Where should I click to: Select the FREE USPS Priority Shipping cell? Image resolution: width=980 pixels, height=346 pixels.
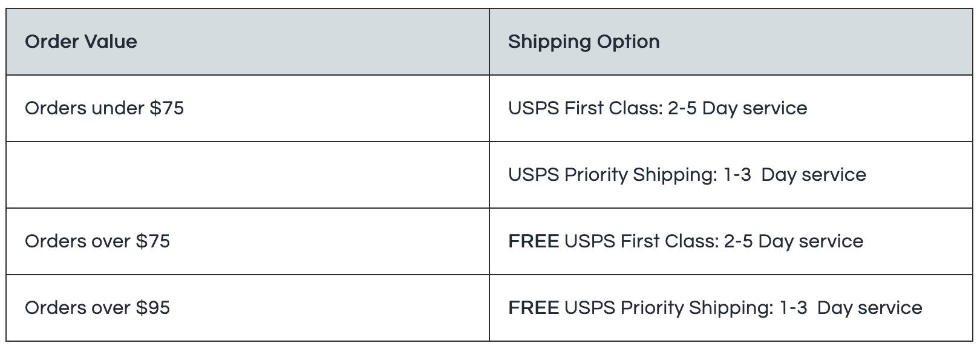731,308
